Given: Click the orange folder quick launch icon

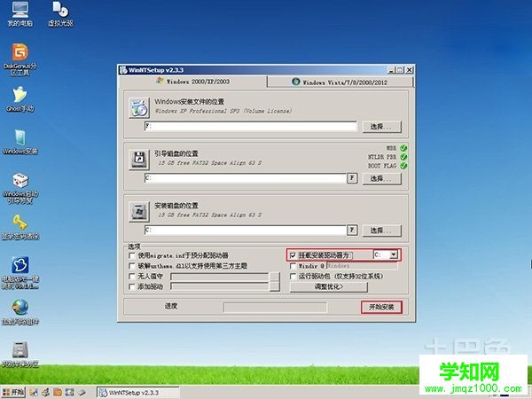Looking at the screenshot, I should click(x=58, y=393).
